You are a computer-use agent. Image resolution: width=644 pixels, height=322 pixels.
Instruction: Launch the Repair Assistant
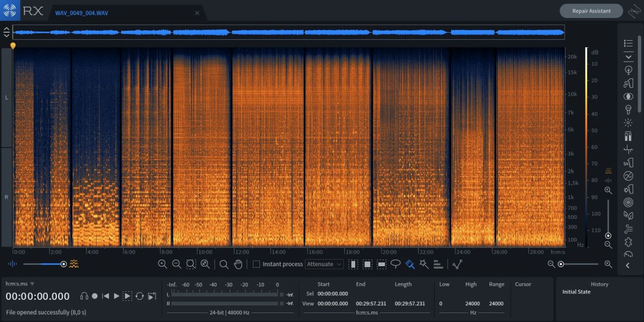591,11
